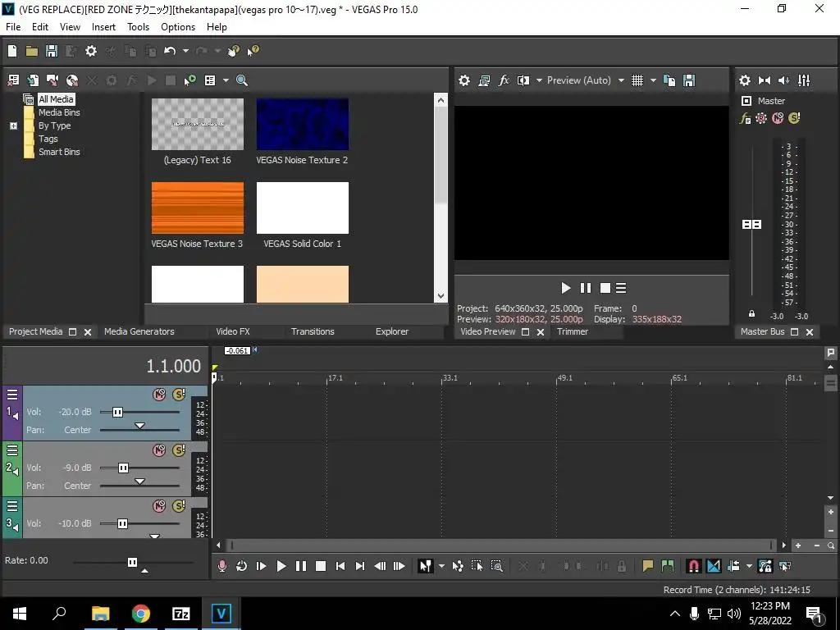Open Preview (Auto) quality dropdown

pyautogui.click(x=621, y=80)
